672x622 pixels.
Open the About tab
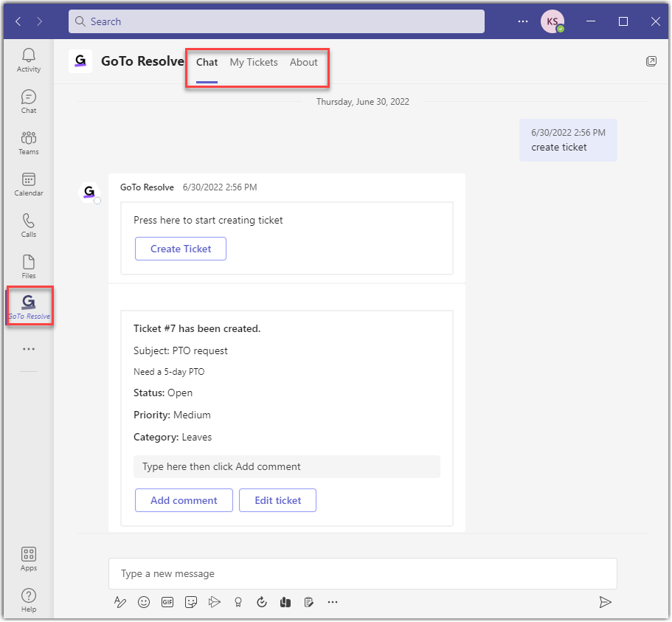(303, 63)
